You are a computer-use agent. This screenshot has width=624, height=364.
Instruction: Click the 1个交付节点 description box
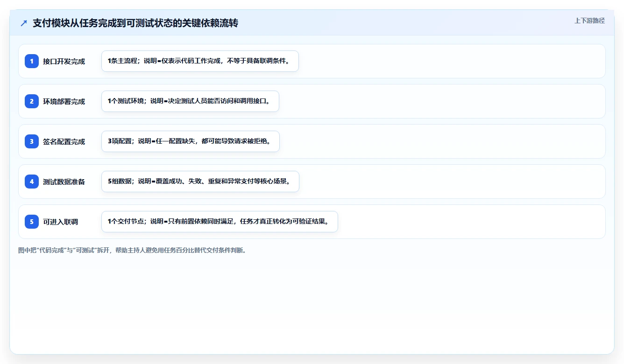click(x=220, y=222)
